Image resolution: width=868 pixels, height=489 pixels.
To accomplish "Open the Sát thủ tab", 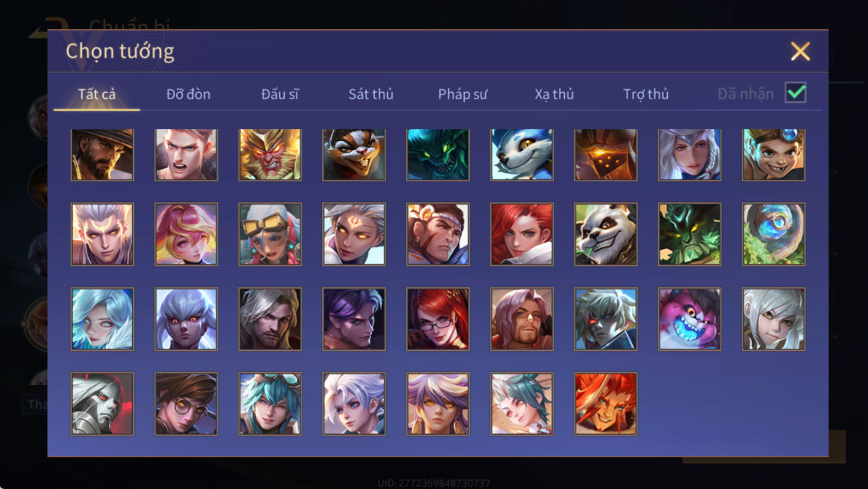I will click(371, 94).
